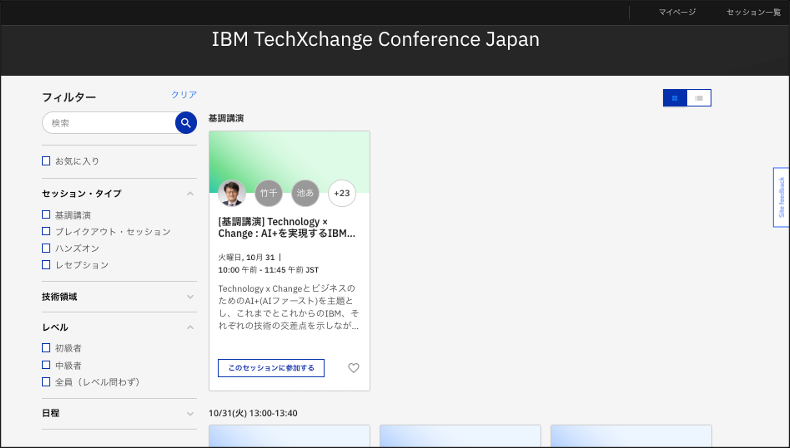Click the 基調講演 section heading above the card

pyautogui.click(x=226, y=118)
